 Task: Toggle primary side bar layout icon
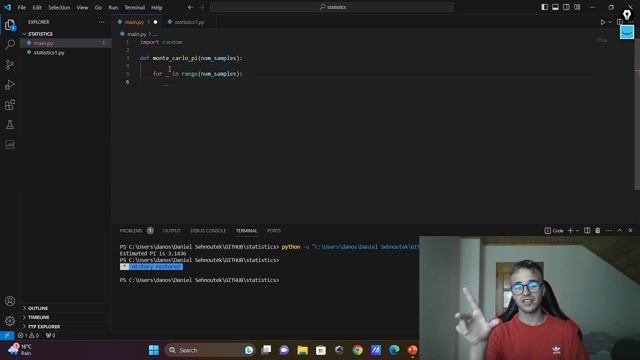[x=544, y=7]
